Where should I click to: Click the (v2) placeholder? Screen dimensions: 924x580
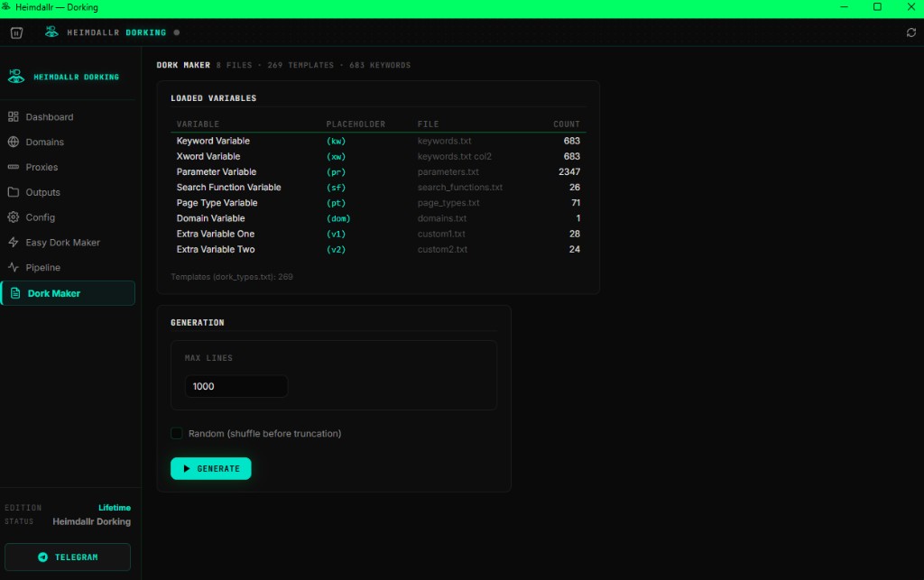click(336, 250)
